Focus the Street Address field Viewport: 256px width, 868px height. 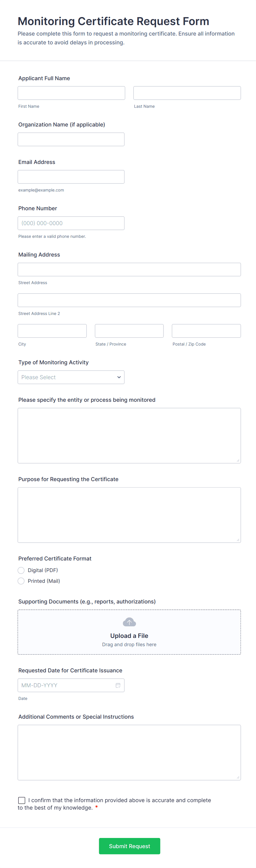pos(129,269)
